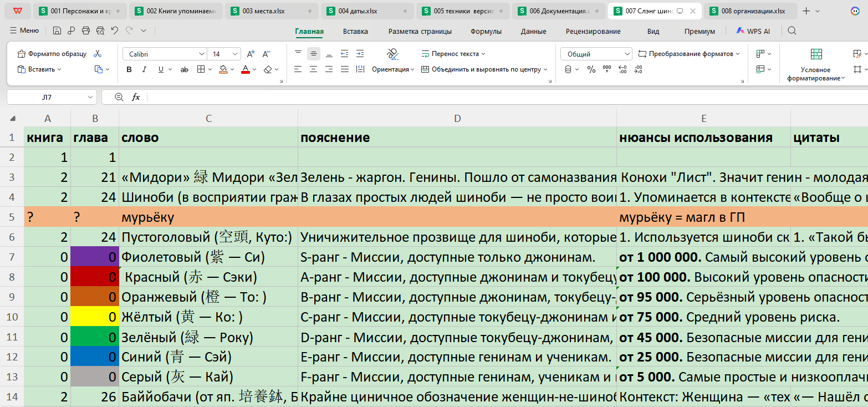Open Conditional Formatting tool
This screenshot has height=407, width=868.
816,65
